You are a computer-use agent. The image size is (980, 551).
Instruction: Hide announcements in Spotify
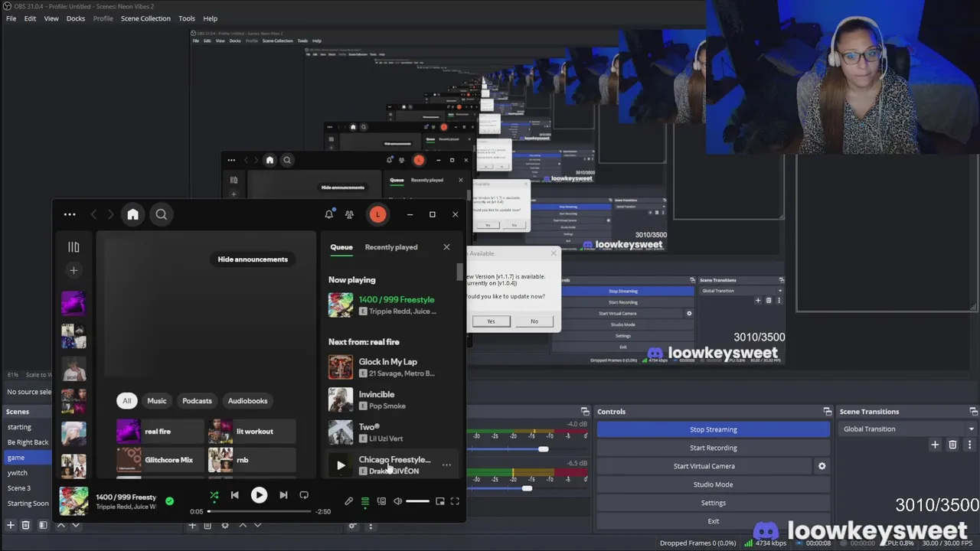point(253,259)
